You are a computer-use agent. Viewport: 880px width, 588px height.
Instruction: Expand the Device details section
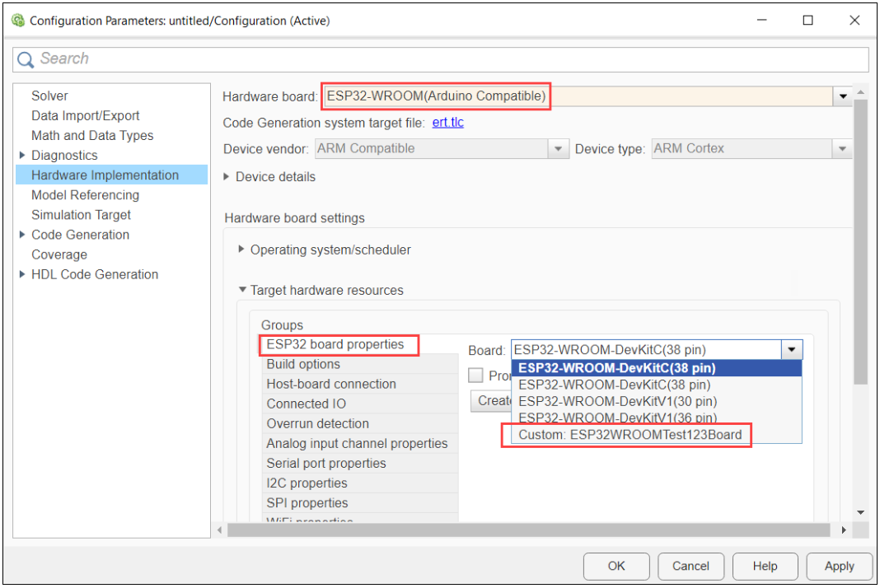coord(227,177)
